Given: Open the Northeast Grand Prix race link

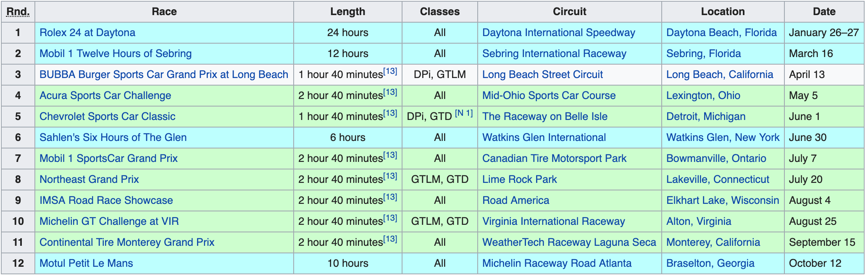Looking at the screenshot, I should (89, 180).
